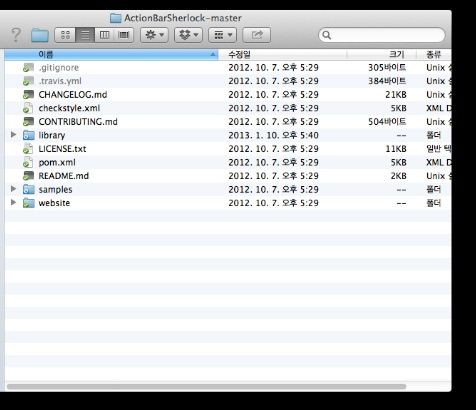The image size is (476, 410).
Task: Click the 305바이트 size of .gitignore
Action: point(387,68)
